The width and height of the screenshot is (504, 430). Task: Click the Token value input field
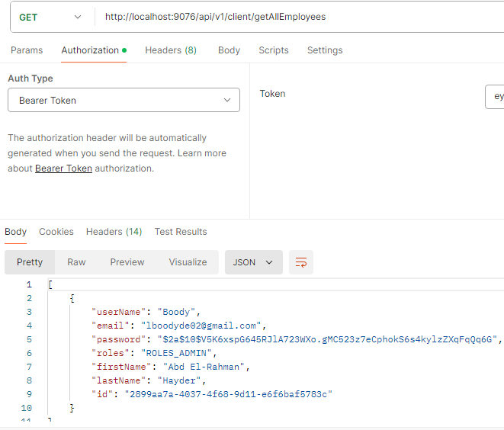point(495,97)
